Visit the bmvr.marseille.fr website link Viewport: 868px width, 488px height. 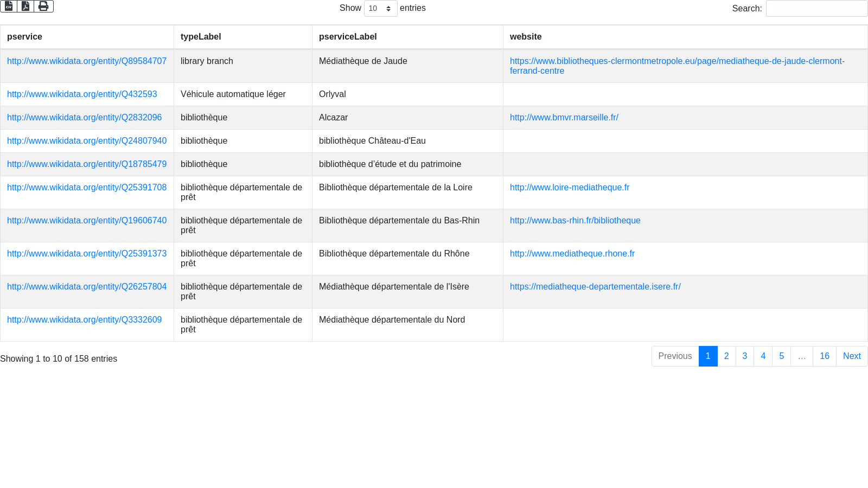[x=564, y=118]
